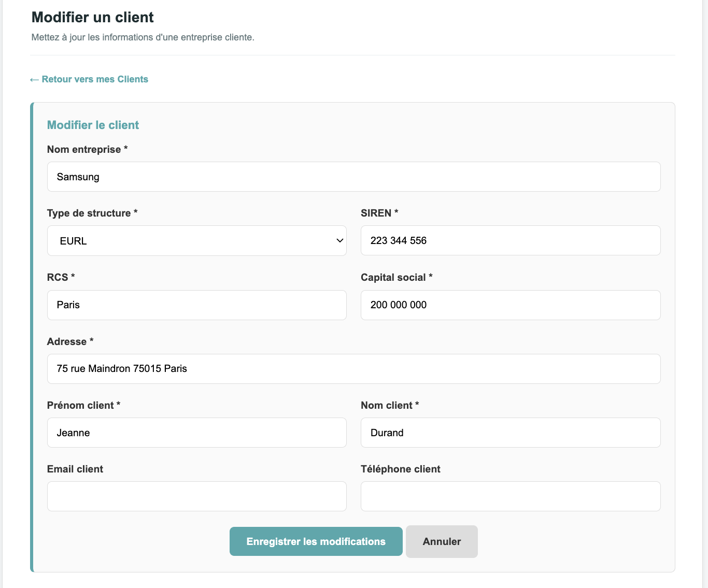Image resolution: width=708 pixels, height=588 pixels.
Task: Expand the Type de structure dropdown
Action: (x=197, y=241)
